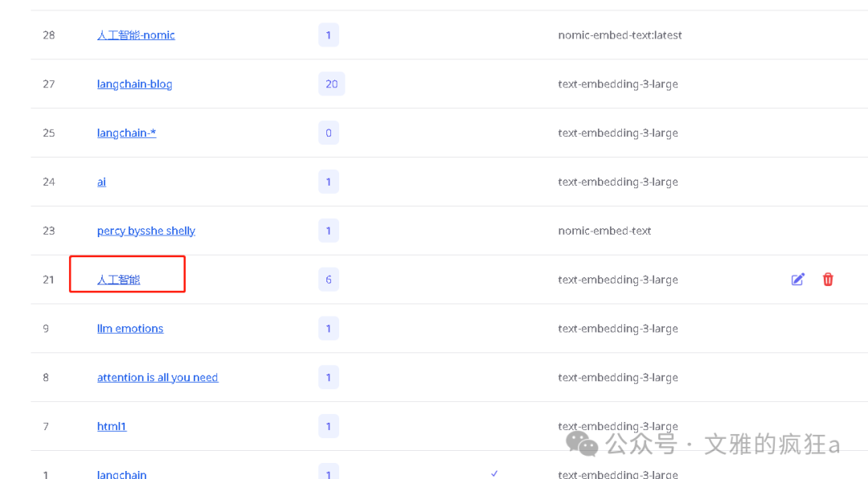Click the count badge showing 0

tap(328, 133)
